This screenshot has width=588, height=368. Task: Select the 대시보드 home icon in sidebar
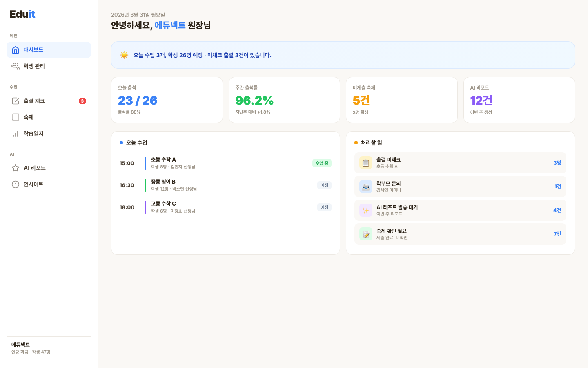click(16, 49)
